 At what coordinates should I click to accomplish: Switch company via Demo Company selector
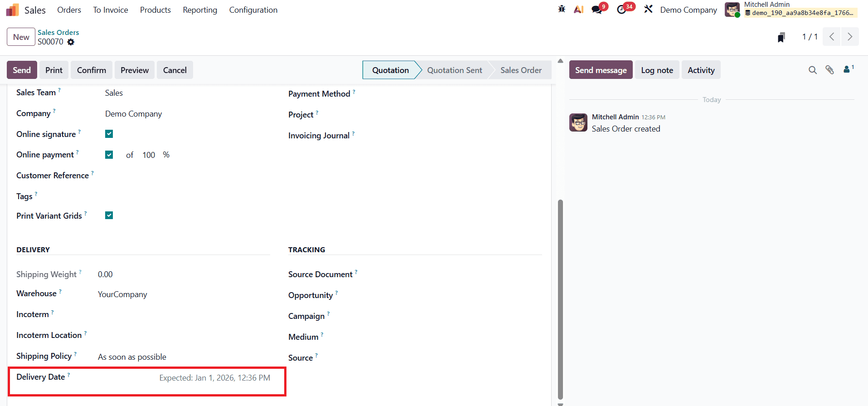(689, 10)
